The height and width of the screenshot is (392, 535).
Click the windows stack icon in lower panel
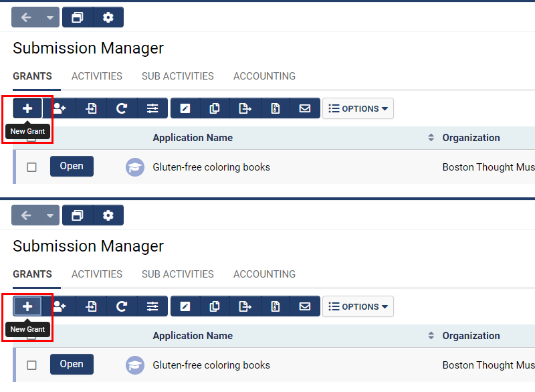[x=78, y=215]
